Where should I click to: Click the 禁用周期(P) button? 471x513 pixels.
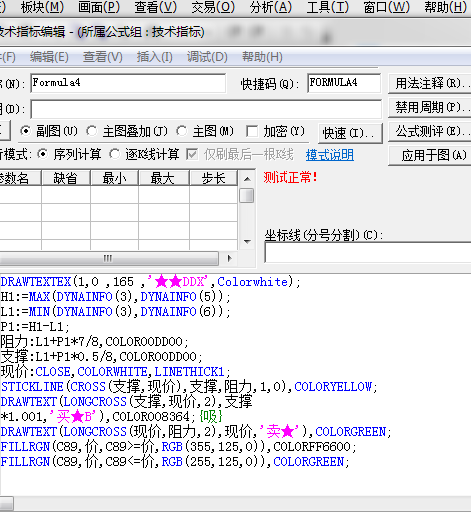click(x=430, y=107)
